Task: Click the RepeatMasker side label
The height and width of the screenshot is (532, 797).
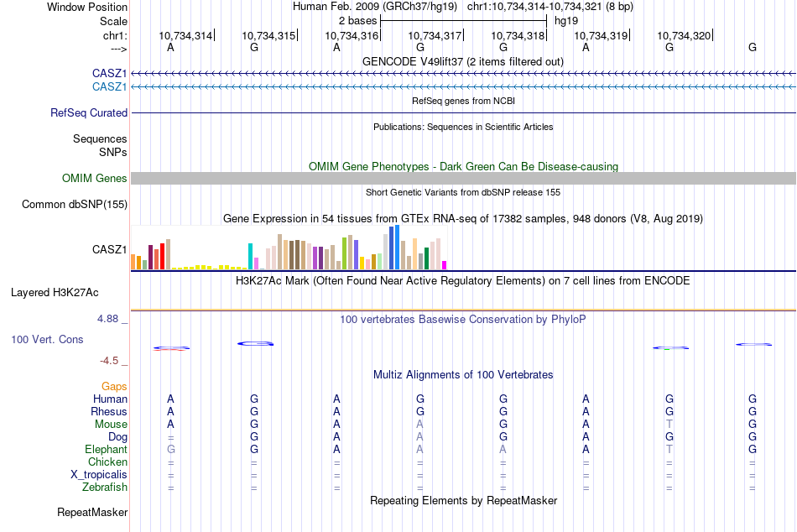Action: tap(92, 513)
